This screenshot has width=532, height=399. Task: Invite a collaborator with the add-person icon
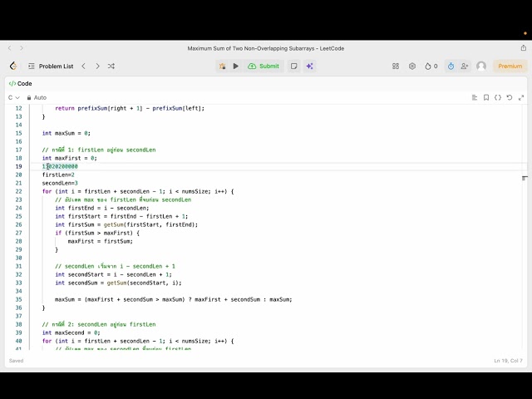click(x=465, y=66)
